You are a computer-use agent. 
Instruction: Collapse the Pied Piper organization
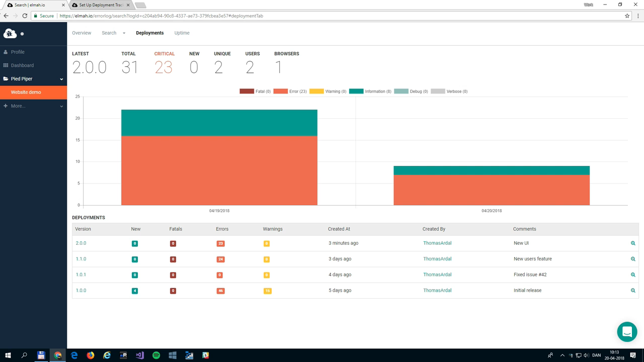tap(61, 79)
